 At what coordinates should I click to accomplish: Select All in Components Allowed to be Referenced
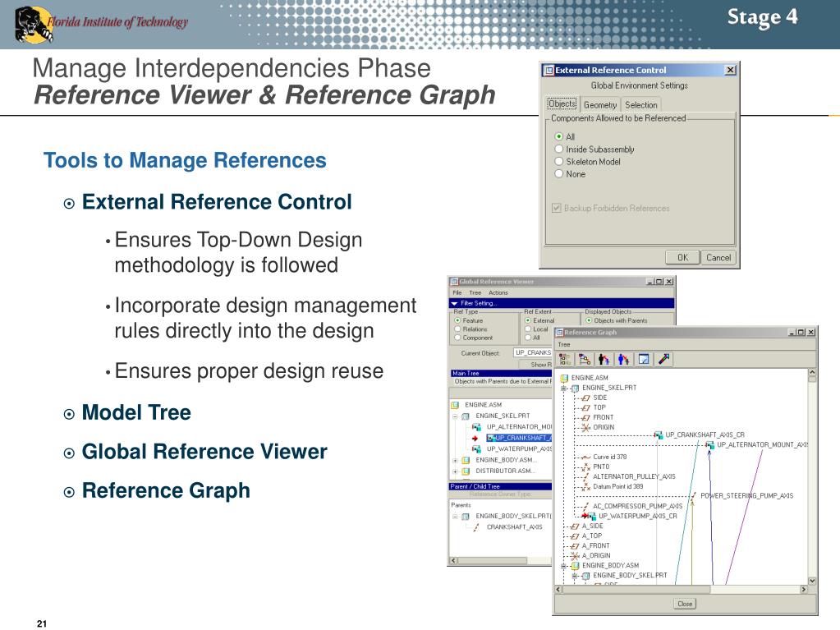(x=558, y=136)
